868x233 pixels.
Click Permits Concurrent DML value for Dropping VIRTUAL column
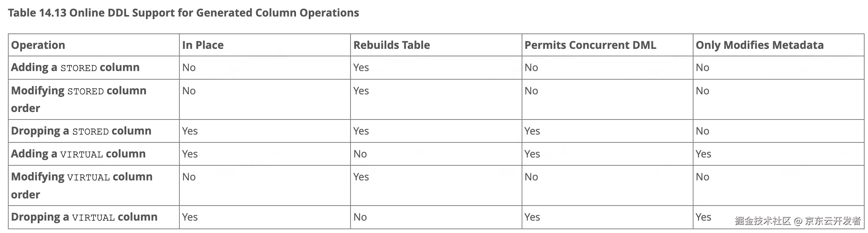coord(532,217)
